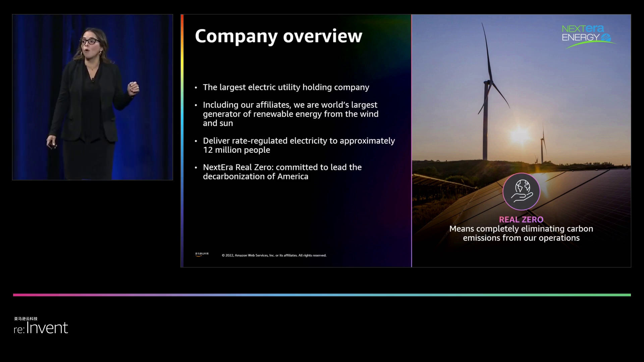
Task: Click the small Amazon logo in slide footer
Action: click(x=202, y=254)
